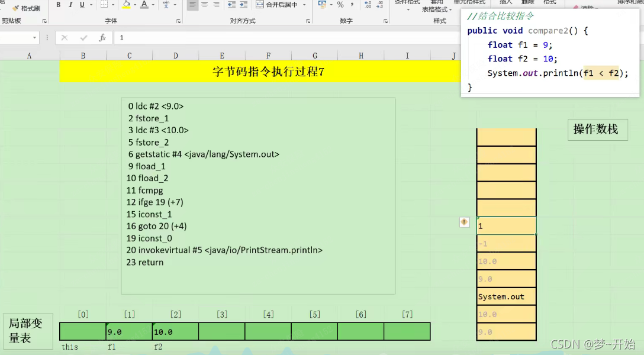This screenshot has height=355, width=644.
Task: Click the bytecode line 12 ifge 19 (+7)
Action: click(x=155, y=202)
